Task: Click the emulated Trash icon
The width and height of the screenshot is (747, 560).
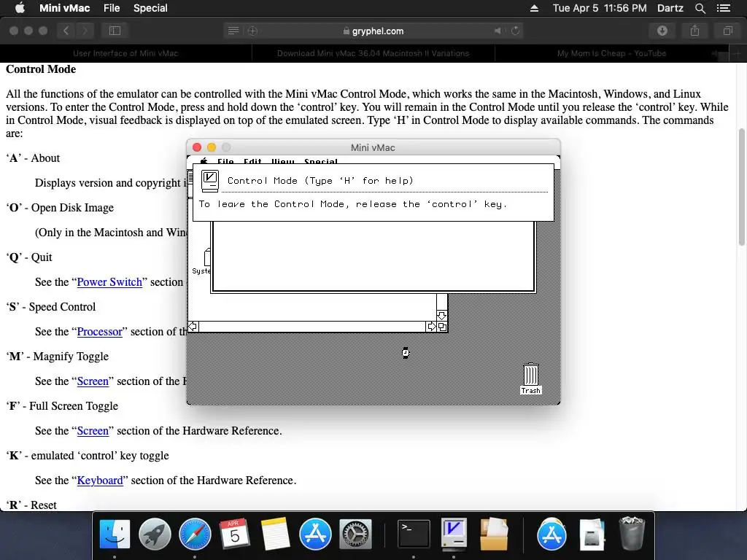Action: 531,379
